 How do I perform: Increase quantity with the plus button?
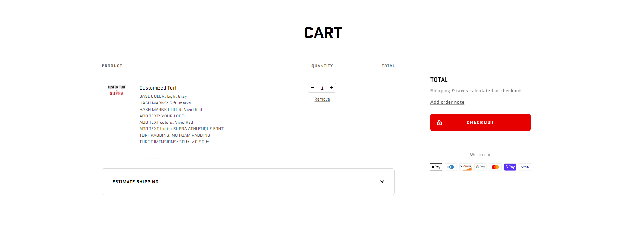click(331, 88)
